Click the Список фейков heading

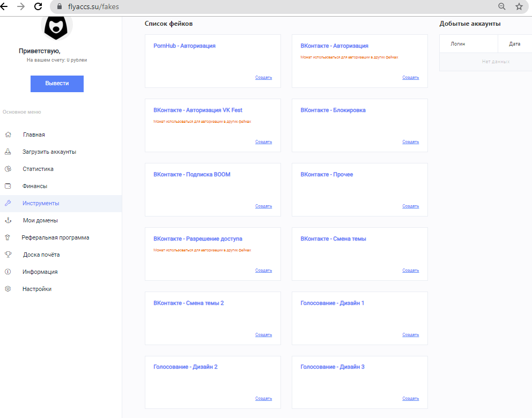click(168, 24)
